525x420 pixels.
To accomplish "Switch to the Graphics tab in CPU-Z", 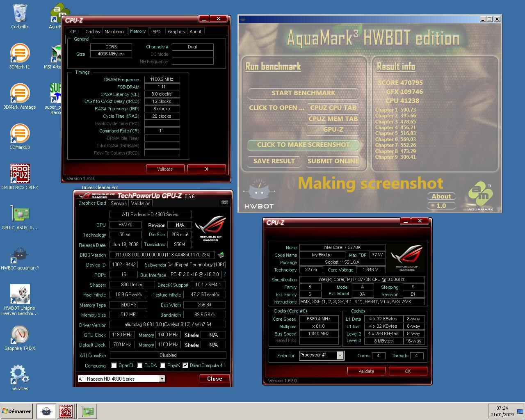I will tap(176, 32).
